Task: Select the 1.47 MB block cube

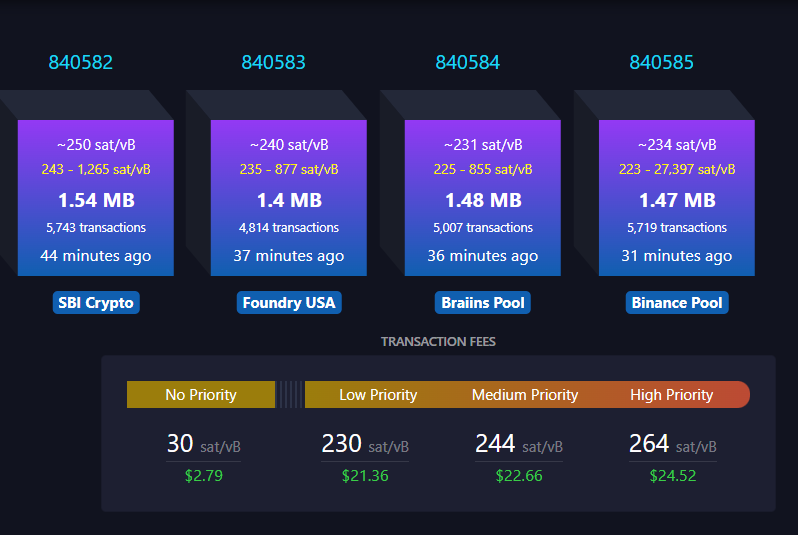Action: (x=677, y=198)
